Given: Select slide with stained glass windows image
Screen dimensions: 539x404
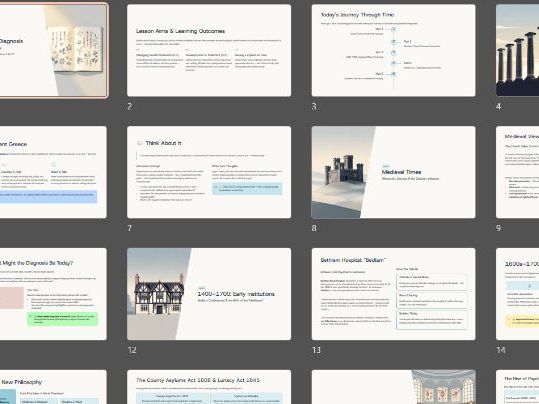Looking at the screenshot, I should (394, 387).
